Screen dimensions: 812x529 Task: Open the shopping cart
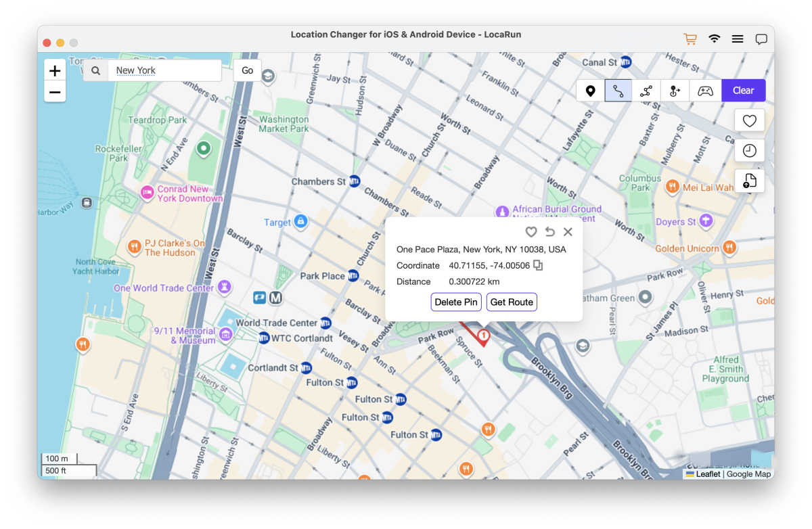pyautogui.click(x=690, y=39)
